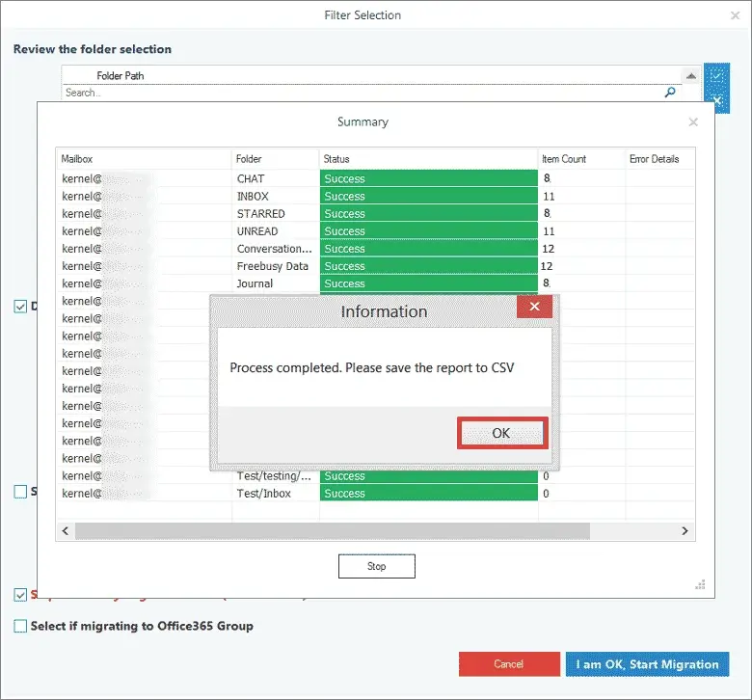
Task: Collapse the Folder Path list up arrow
Action: coord(691,76)
